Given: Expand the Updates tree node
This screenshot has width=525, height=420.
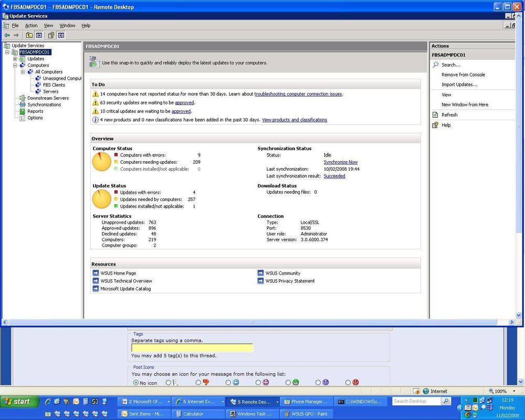Looking at the screenshot, I should click(15, 59).
